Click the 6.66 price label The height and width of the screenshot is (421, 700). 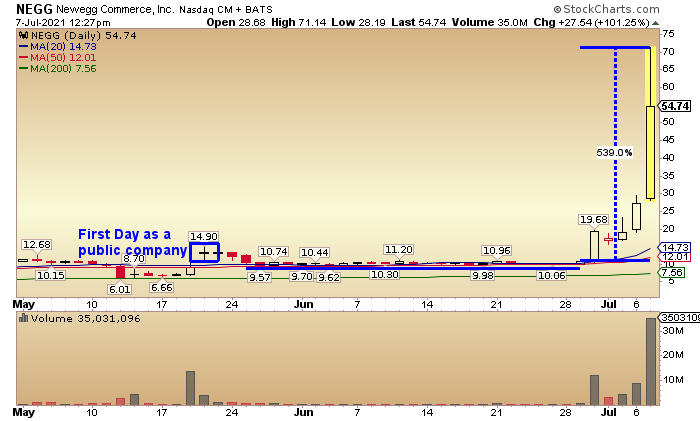[x=162, y=288]
